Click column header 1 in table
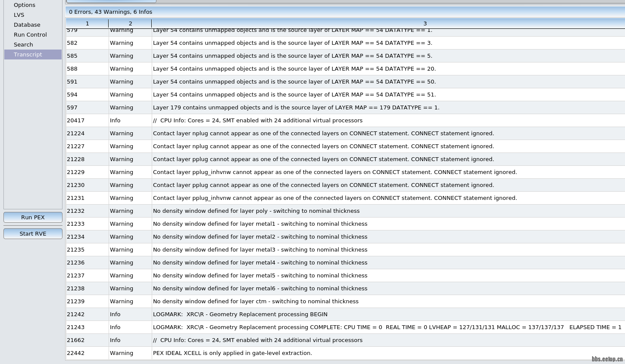 [x=87, y=24]
